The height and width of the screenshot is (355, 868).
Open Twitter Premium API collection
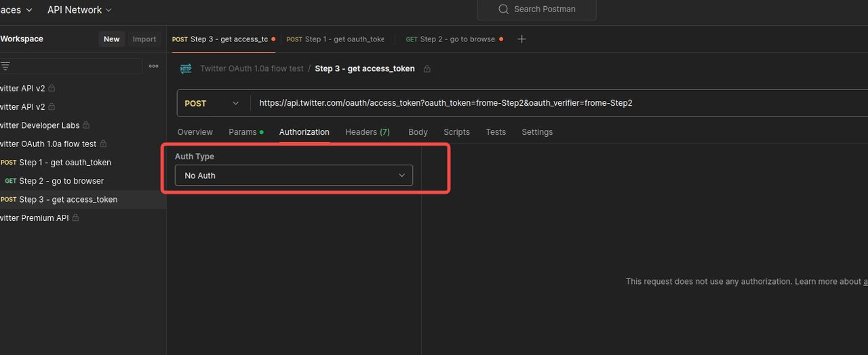pos(35,217)
